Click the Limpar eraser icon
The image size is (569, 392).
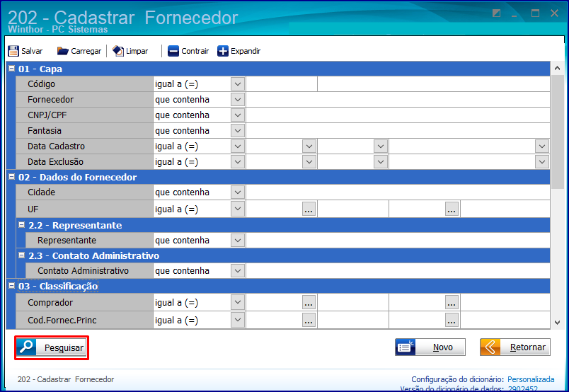pyautogui.click(x=118, y=51)
